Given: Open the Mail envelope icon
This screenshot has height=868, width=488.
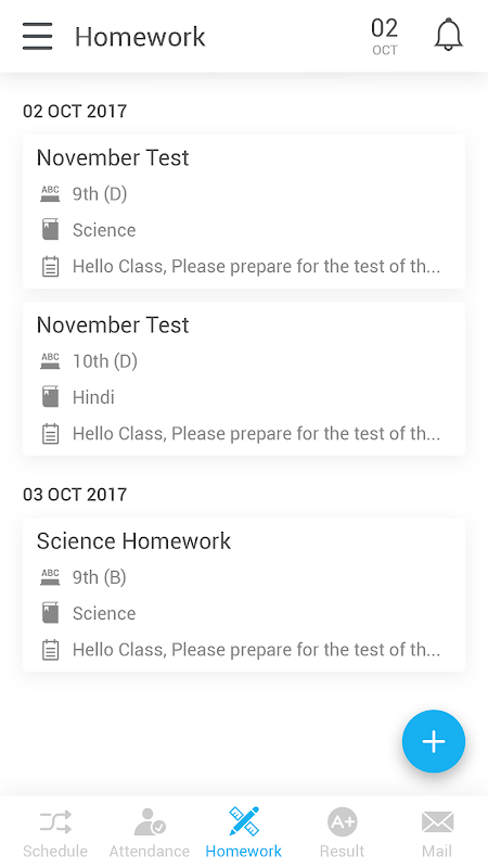Looking at the screenshot, I should [x=437, y=822].
